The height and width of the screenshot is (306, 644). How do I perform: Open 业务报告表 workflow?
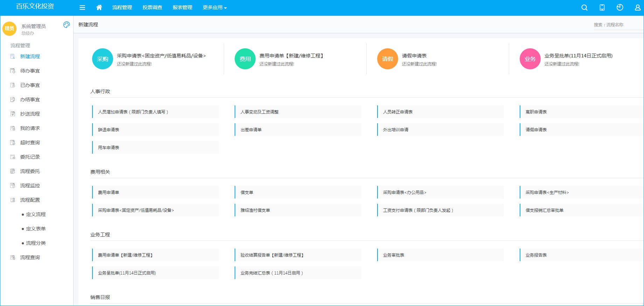[582, 255]
